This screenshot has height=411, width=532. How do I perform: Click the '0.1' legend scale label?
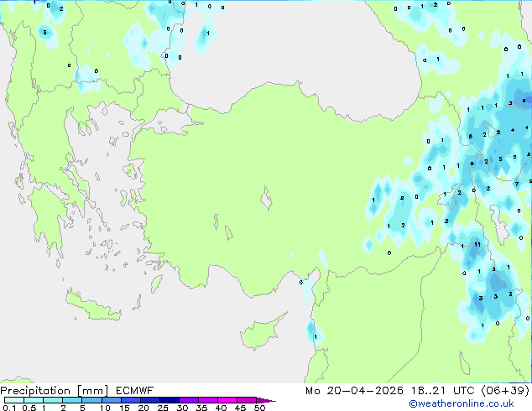(x=9, y=408)
